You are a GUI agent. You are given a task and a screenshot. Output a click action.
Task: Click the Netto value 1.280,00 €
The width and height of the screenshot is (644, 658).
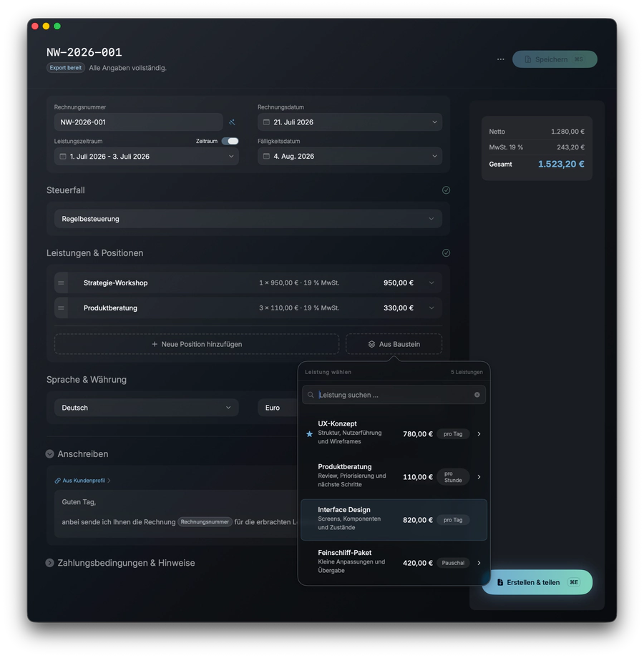click(x=567, y=132)
